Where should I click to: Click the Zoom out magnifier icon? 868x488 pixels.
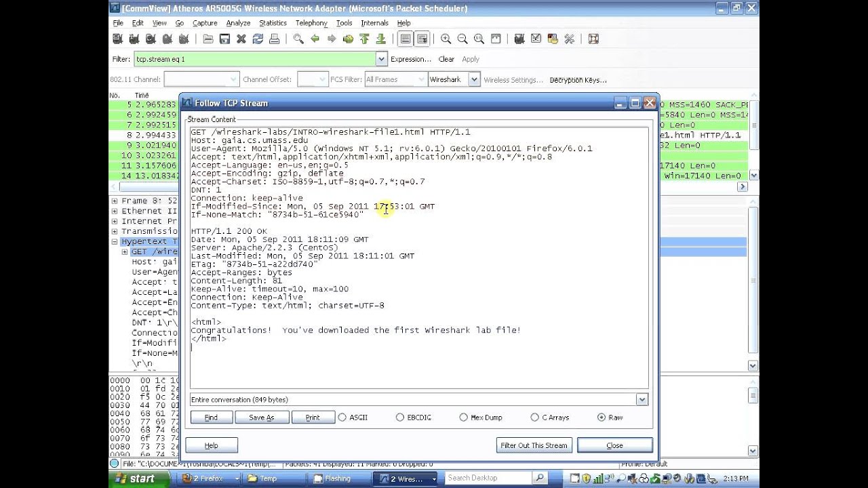click(462, 39)
